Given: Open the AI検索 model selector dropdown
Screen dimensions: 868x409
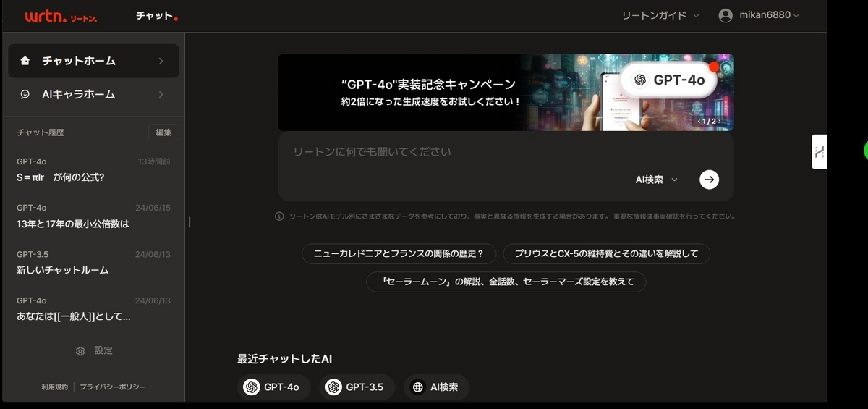Looking at the screenshot, I should pos(657,180).
